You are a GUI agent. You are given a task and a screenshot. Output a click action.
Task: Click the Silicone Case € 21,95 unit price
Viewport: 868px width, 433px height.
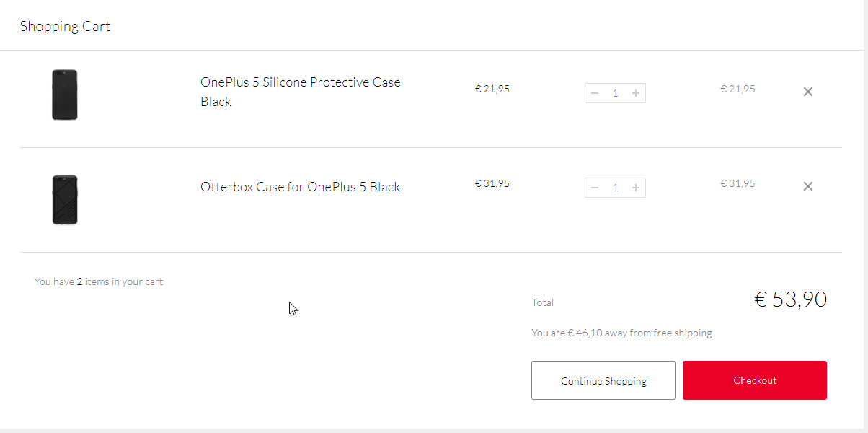click(x=492, y=89)
